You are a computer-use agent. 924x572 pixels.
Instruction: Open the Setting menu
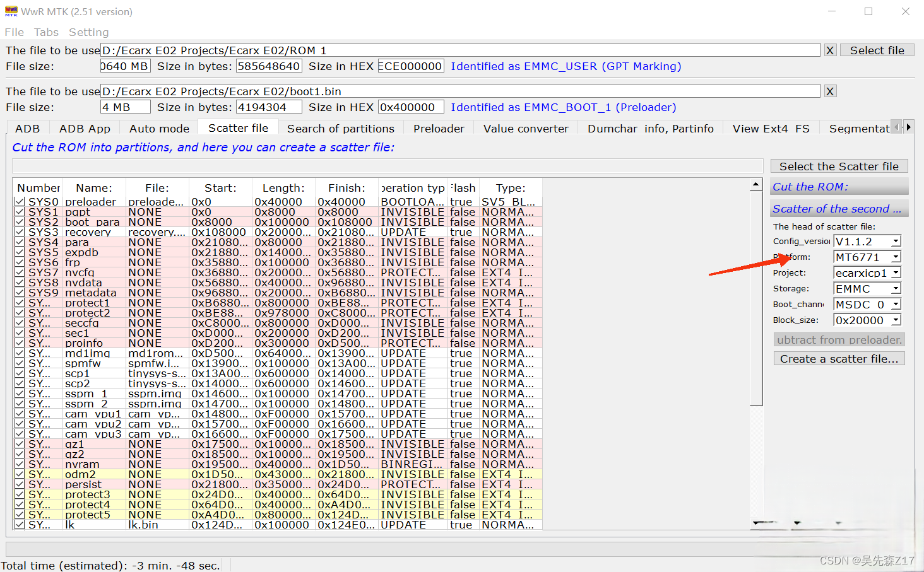point(88,32)
